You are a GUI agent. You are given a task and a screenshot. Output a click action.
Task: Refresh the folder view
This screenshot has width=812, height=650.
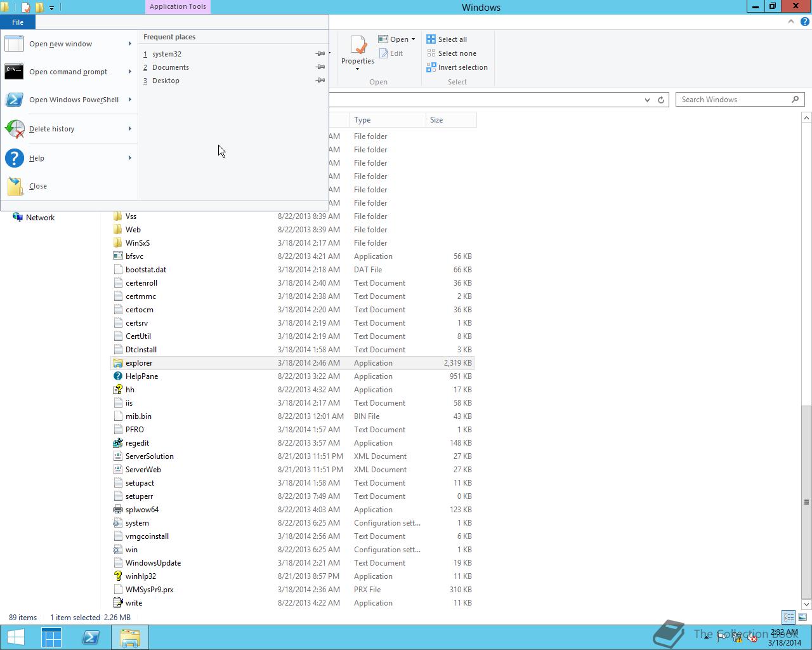coord(661,100)
